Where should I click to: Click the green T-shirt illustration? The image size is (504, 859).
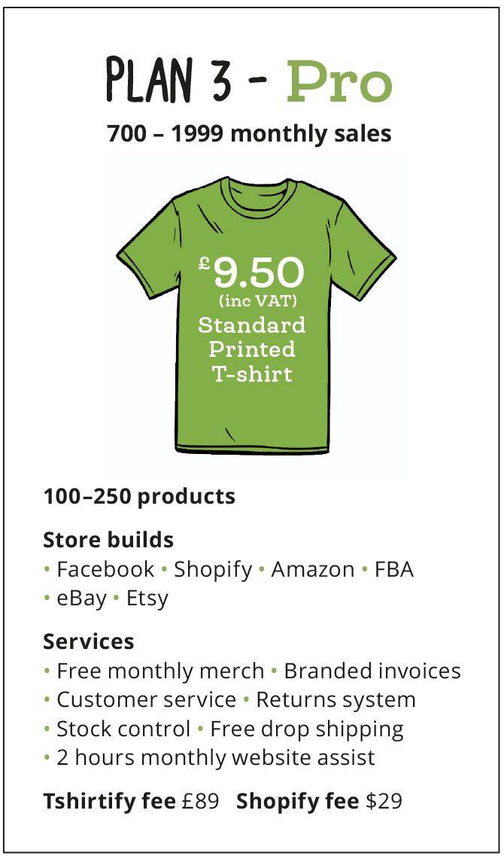tap(256, 315)
